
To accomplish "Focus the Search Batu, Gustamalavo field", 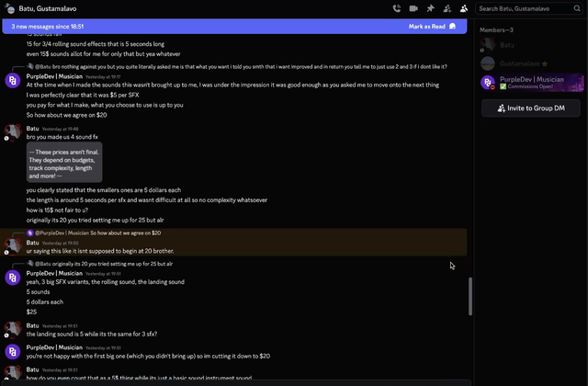I will (525, 8).
